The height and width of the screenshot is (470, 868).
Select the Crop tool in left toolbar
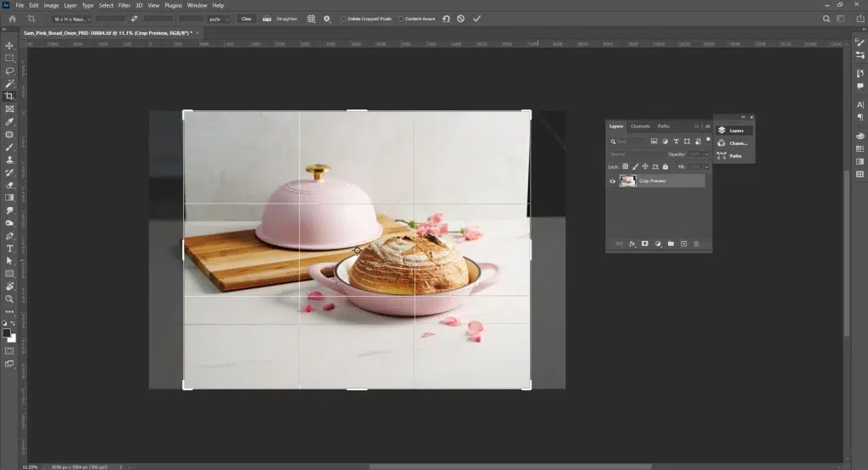click(x=9, y=97)
